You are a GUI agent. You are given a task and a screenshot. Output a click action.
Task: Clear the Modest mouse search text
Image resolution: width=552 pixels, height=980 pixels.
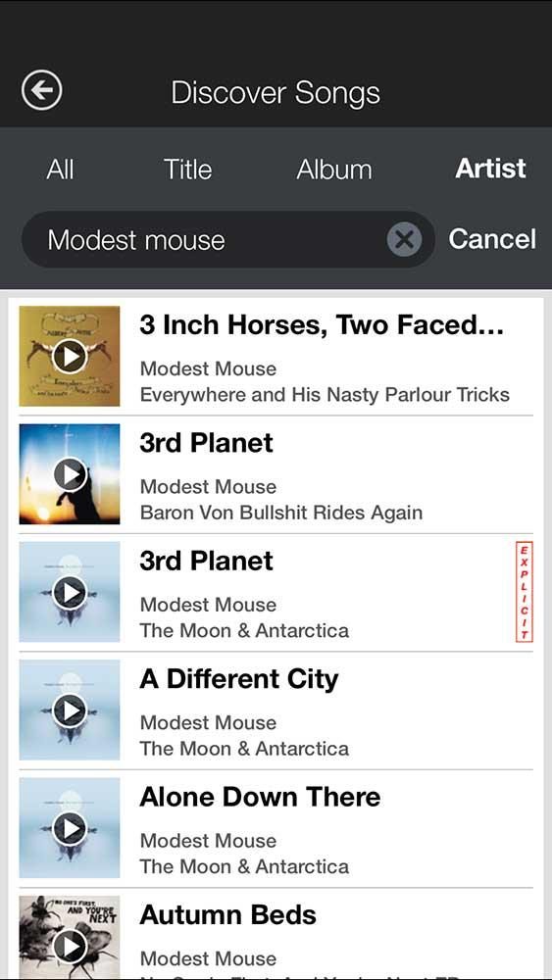coord(405,239)
